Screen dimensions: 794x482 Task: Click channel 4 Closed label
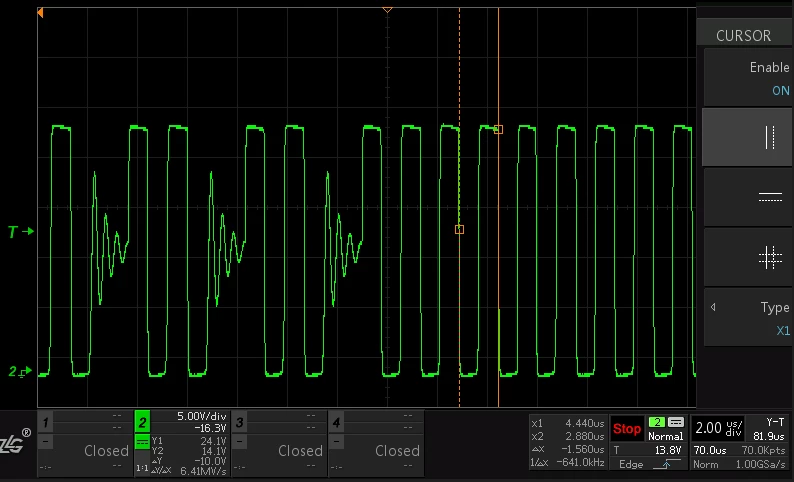[398, 451]
